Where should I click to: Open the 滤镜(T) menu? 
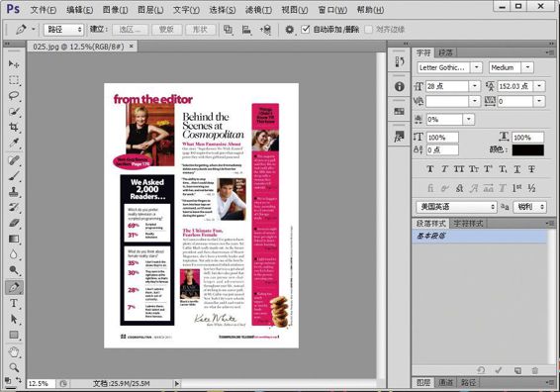(x=258, y=10)
